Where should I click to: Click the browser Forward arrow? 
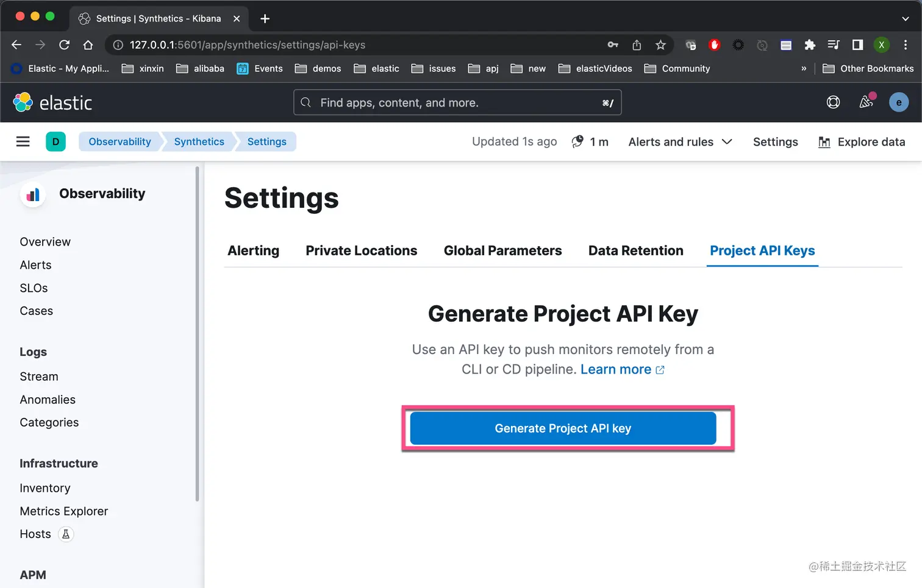click(x=40, y=44)
